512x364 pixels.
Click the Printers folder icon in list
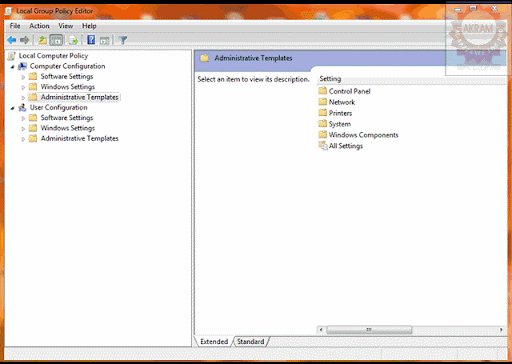(322, 113)
